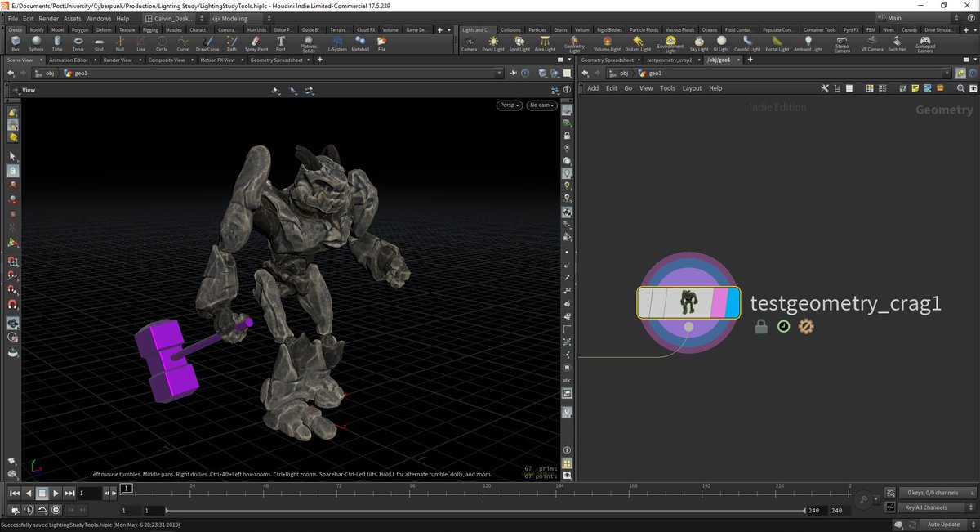980x532 pixels.
Task: Click the Spray Paint shelf tool
Action: pos(256,43)
